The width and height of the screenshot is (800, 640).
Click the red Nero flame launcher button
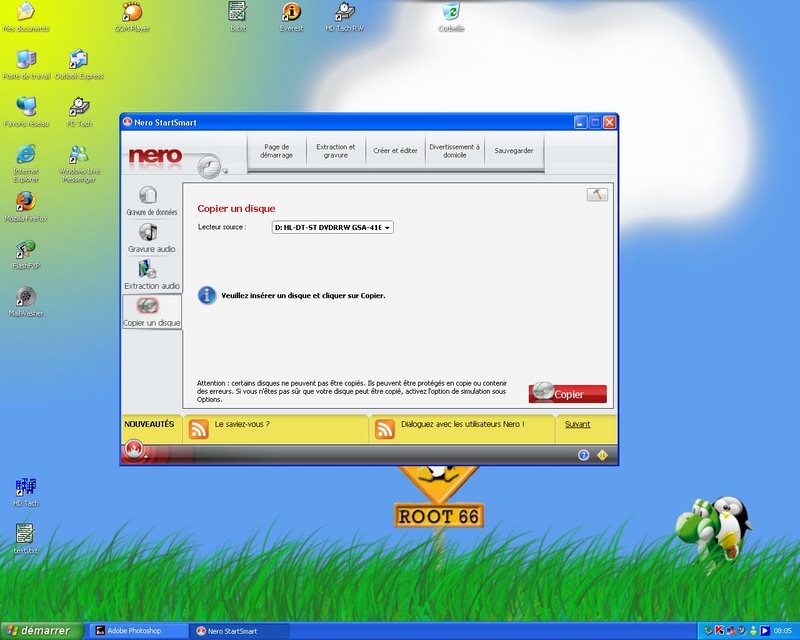tap(134, 450)
